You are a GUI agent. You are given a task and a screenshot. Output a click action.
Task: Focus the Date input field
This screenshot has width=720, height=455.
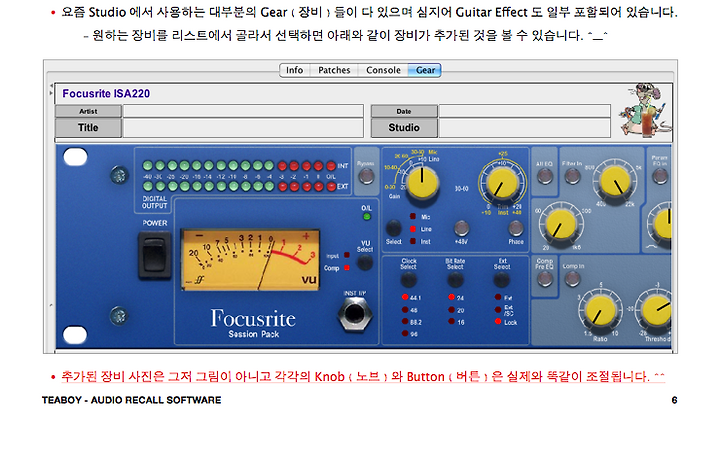pyautogui.click(x=524, y=111)
